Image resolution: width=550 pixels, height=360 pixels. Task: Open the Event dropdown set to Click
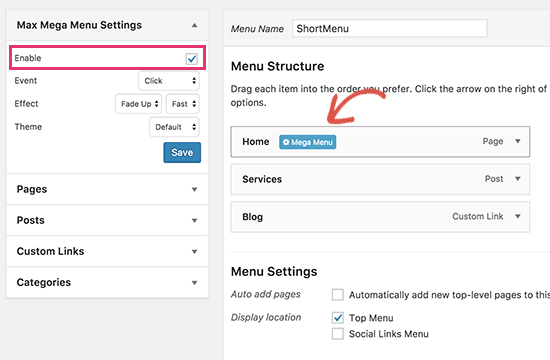pyautogui.click(x=169, y=81)
